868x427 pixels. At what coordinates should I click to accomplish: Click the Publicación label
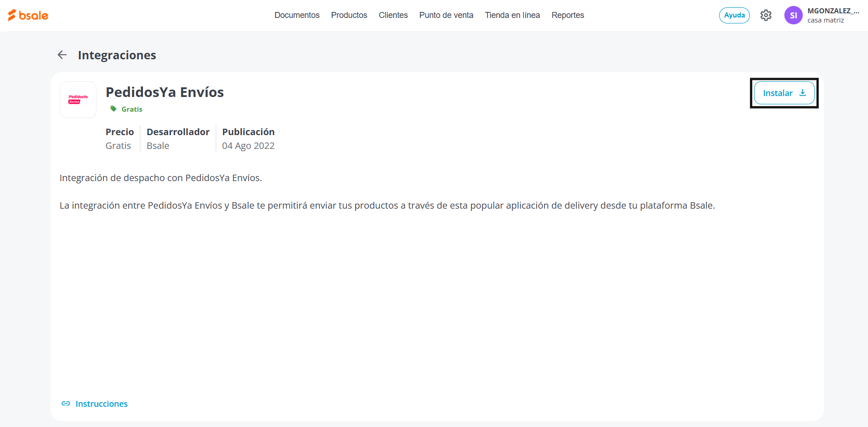pos(249,132)
